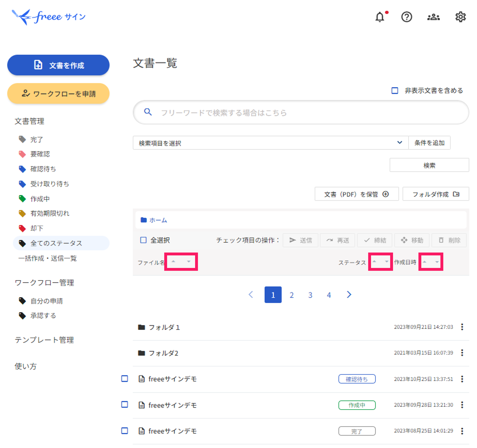Screen dimensions: 477x448
Task: Open 一括作成・送信一覧 in sidebar
Action: [x=47, y=258]
